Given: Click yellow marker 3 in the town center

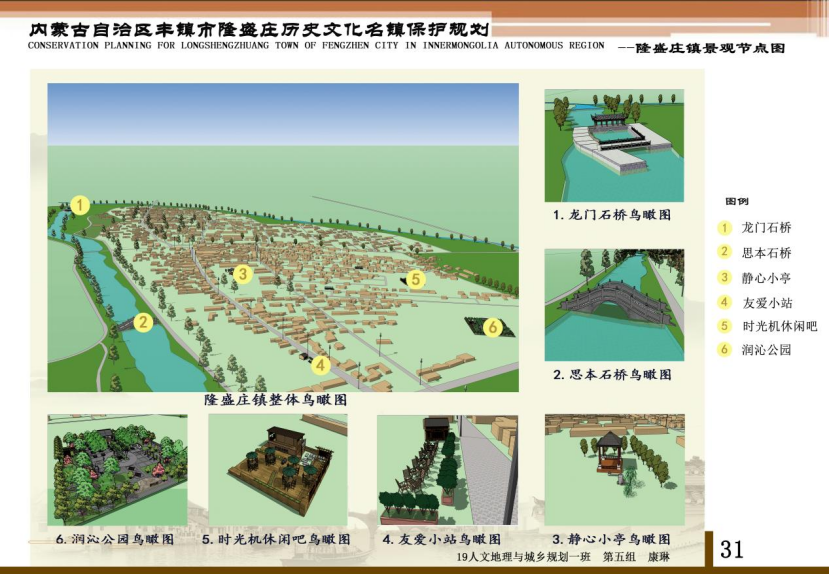Looking at the screenshot, I should coord(242,273).
